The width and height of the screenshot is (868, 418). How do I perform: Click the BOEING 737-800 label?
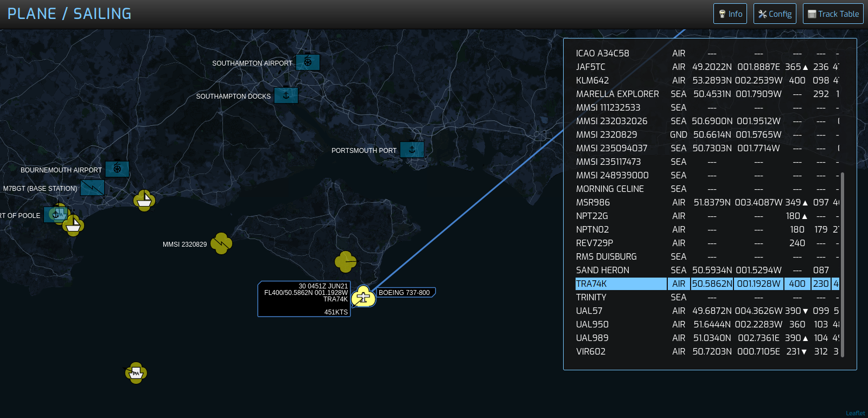pyautogui.click(x=404, y=293)
